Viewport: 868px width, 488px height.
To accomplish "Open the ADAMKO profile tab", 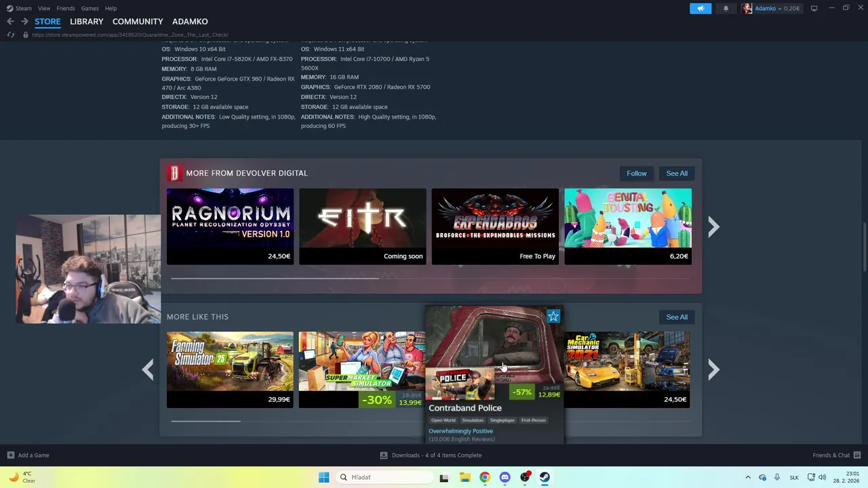I will coord(190,22).
